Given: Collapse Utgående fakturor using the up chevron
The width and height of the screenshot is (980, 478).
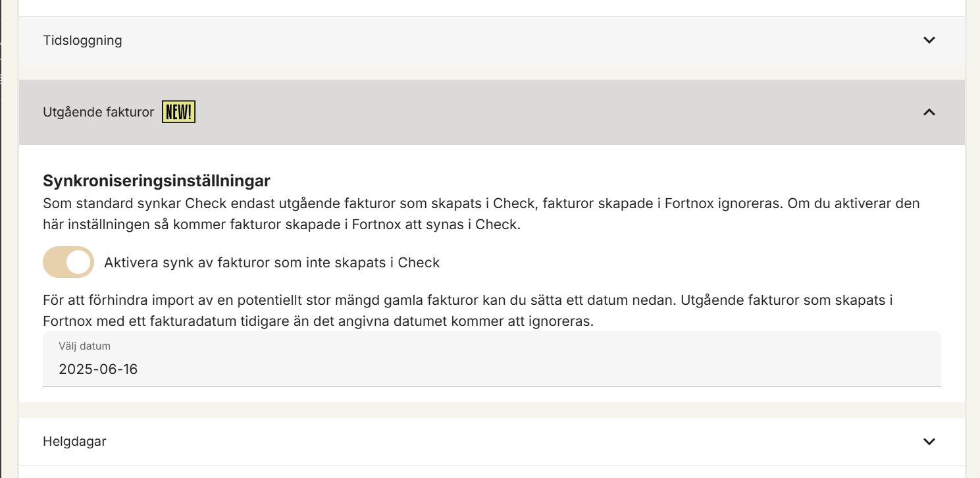Looking at the screenshot, I should click(x=929, y=112).
